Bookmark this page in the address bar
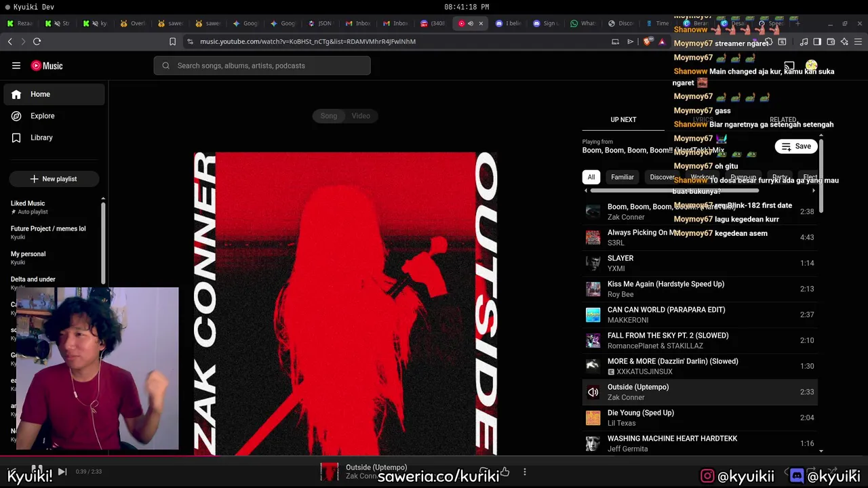The height and width of the screenshot is (488, 868). pyautogui.click(x=172, y=41)
